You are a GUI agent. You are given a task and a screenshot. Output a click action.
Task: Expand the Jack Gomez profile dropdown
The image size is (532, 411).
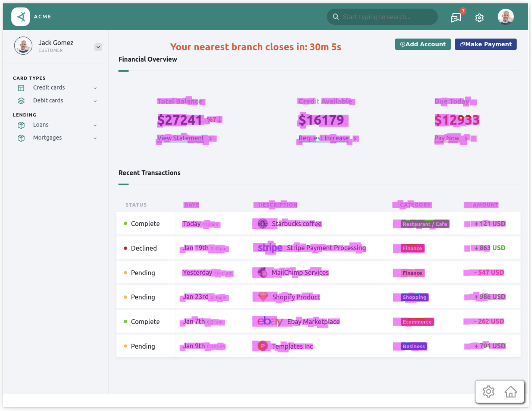[98, 47]
